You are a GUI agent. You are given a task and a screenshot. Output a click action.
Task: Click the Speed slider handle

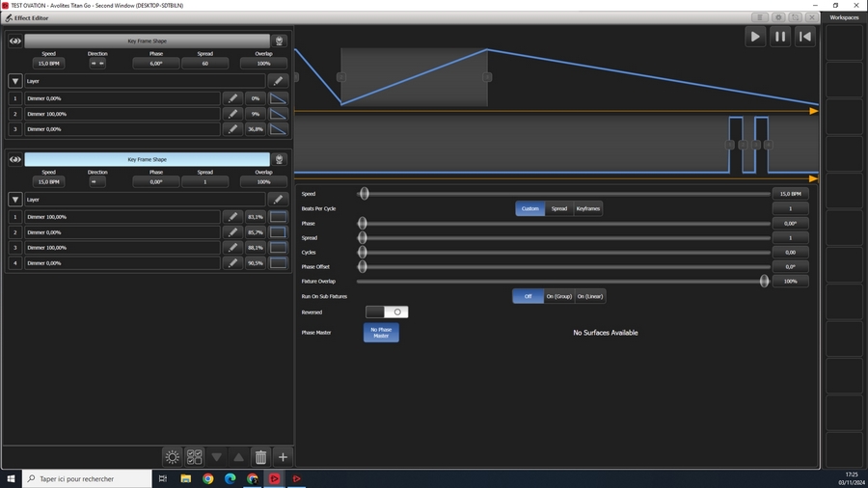click(364, 194)
